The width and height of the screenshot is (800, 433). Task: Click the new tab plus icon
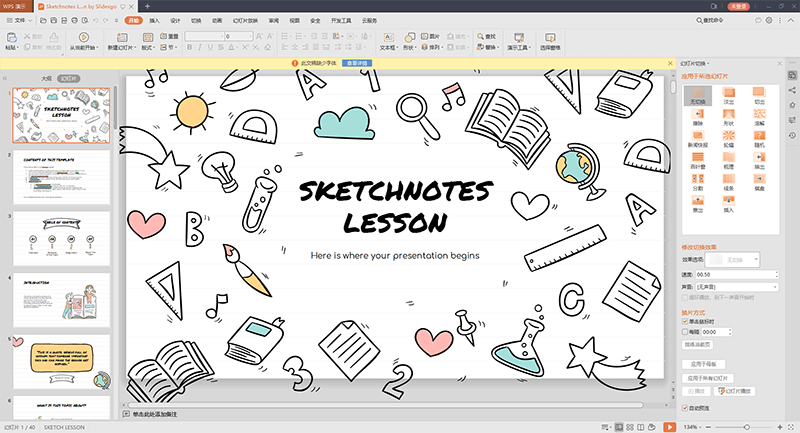tap(147, 6)
